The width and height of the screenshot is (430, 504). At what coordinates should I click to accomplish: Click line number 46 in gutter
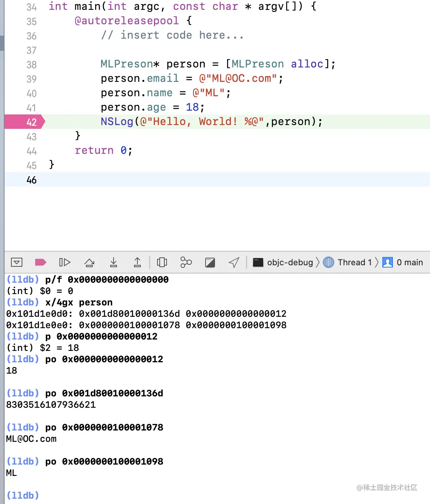click(x=31, y=180)
